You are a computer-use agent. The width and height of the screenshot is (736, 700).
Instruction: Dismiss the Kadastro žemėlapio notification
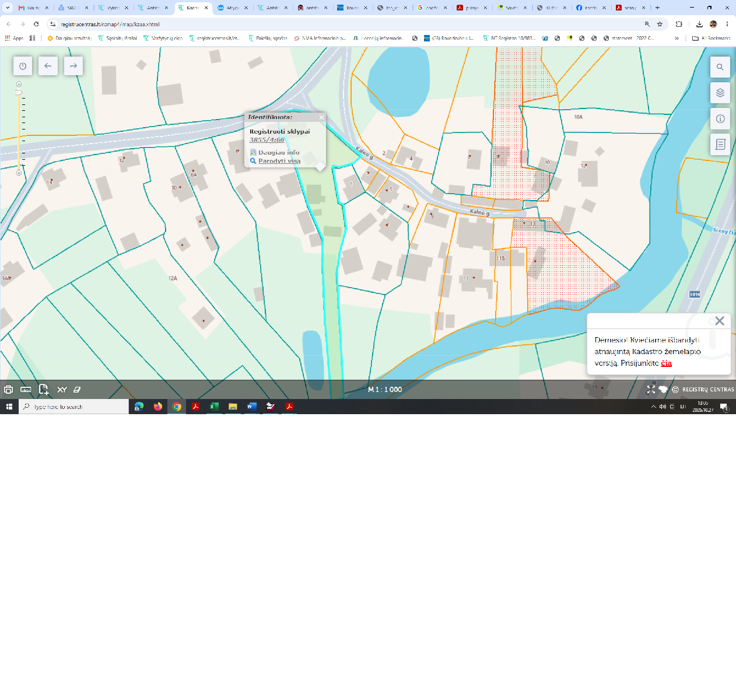point(720,321)
